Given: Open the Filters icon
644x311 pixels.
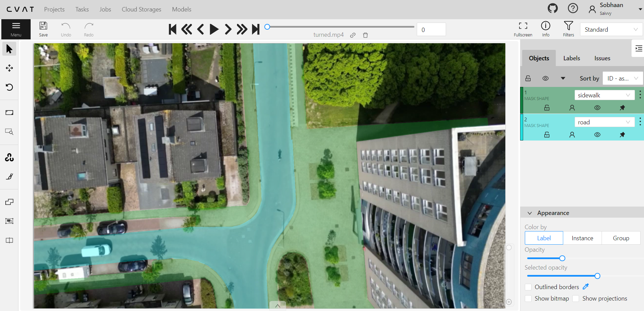Looking at the screenshot, I should [x=568, y=29].
